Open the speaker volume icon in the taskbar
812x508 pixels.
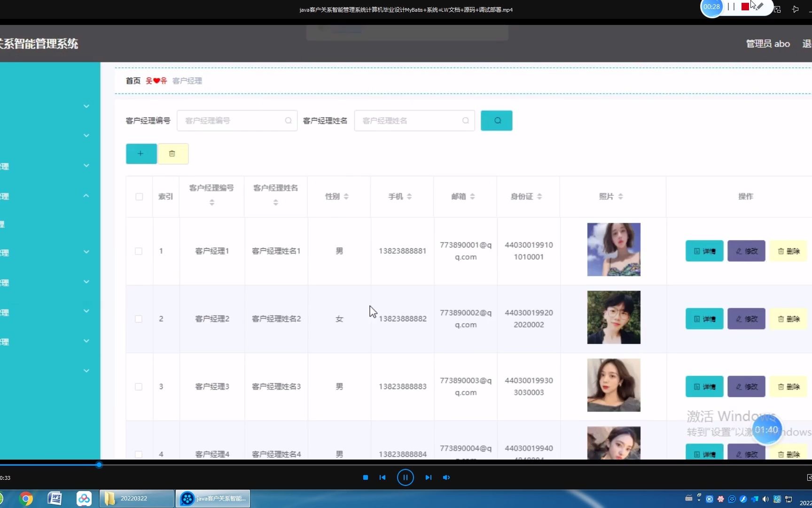766,499
